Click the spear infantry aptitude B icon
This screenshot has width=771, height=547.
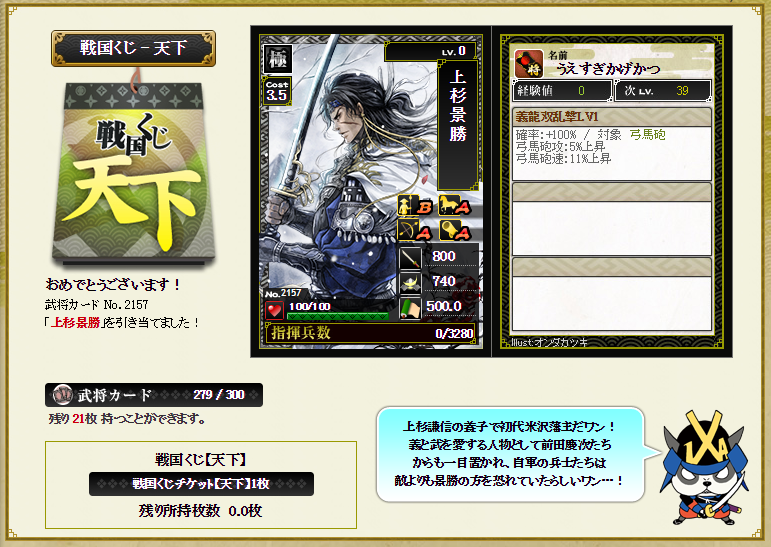[415, 206]
